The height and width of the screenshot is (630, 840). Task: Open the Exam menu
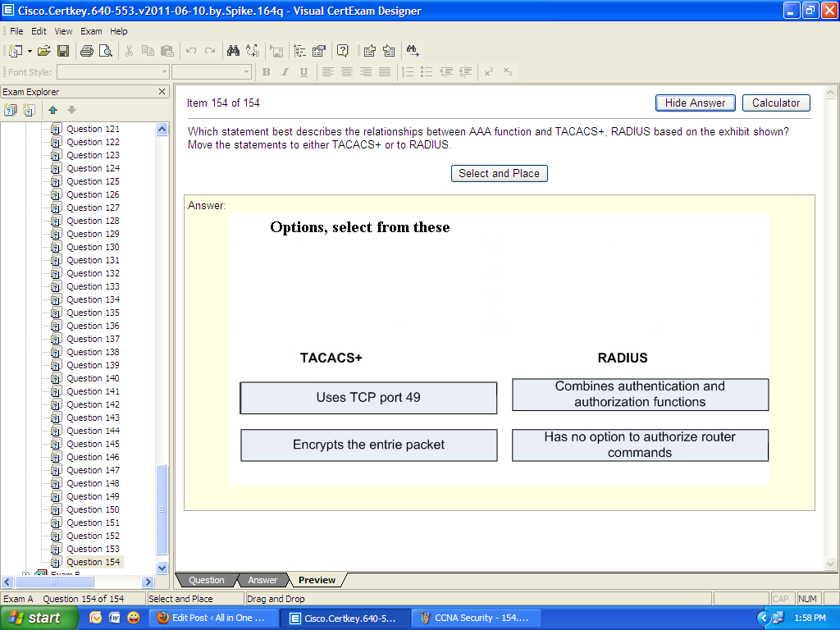pyautogui.click(x=91, y=31)
